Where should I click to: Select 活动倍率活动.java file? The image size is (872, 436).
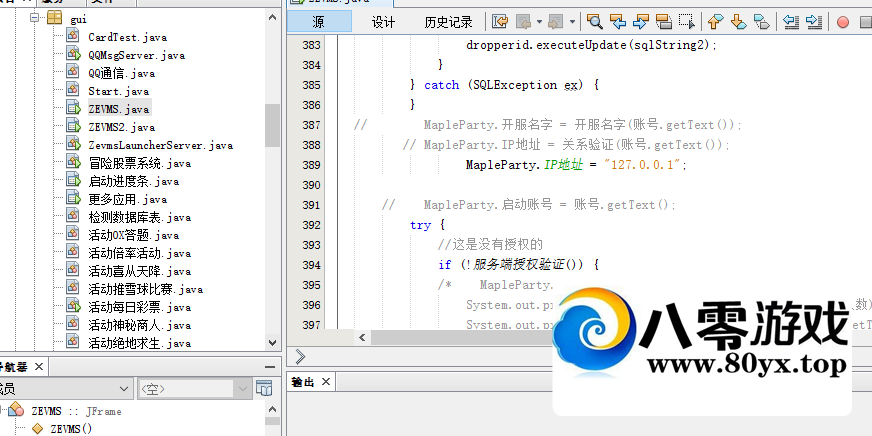click(x=140, y=253)
